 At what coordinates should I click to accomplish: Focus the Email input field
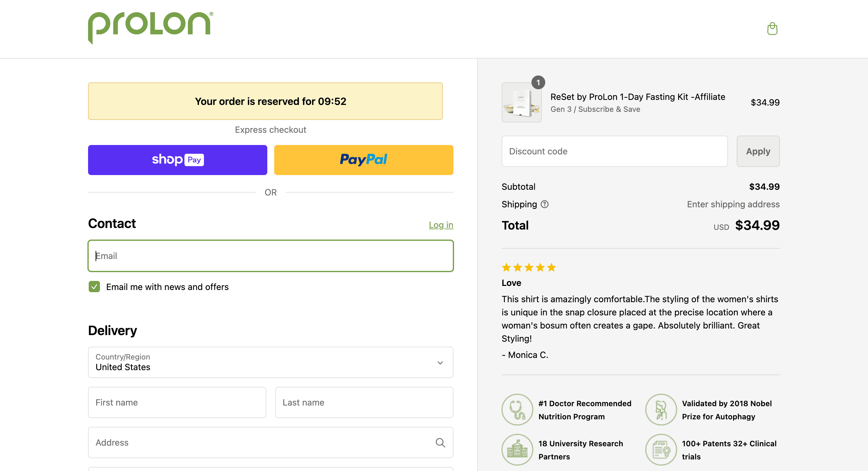270,256
